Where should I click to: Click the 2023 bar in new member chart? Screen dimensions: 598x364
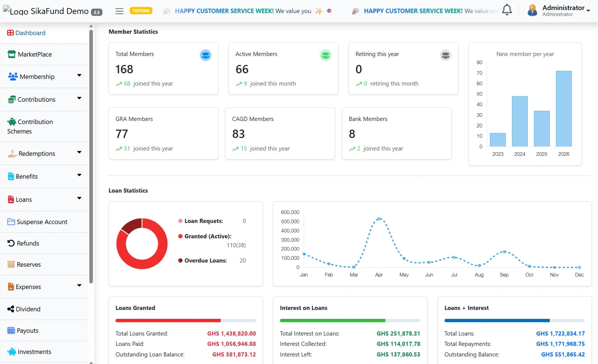coord(498,140)
